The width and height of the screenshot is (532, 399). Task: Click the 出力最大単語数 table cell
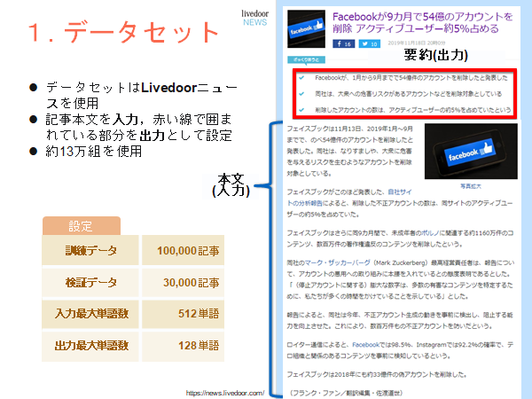pyautogui.click(x=90, y=346)
